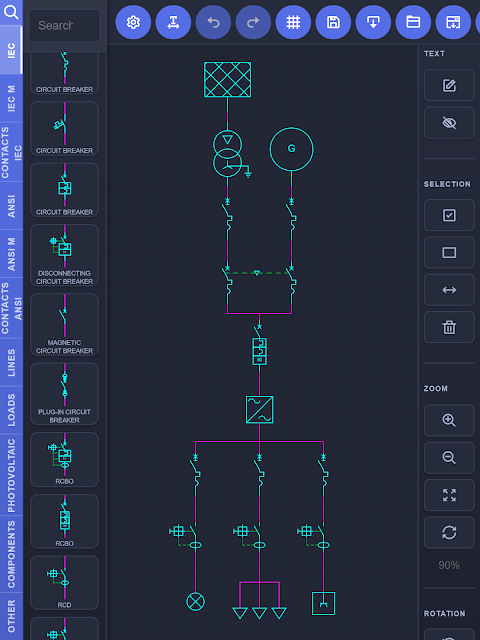Image resolution: width=480 pixels, height=640 pixels.
Task: Zoom out of the diagram
Action: click(x=449, y=458)
